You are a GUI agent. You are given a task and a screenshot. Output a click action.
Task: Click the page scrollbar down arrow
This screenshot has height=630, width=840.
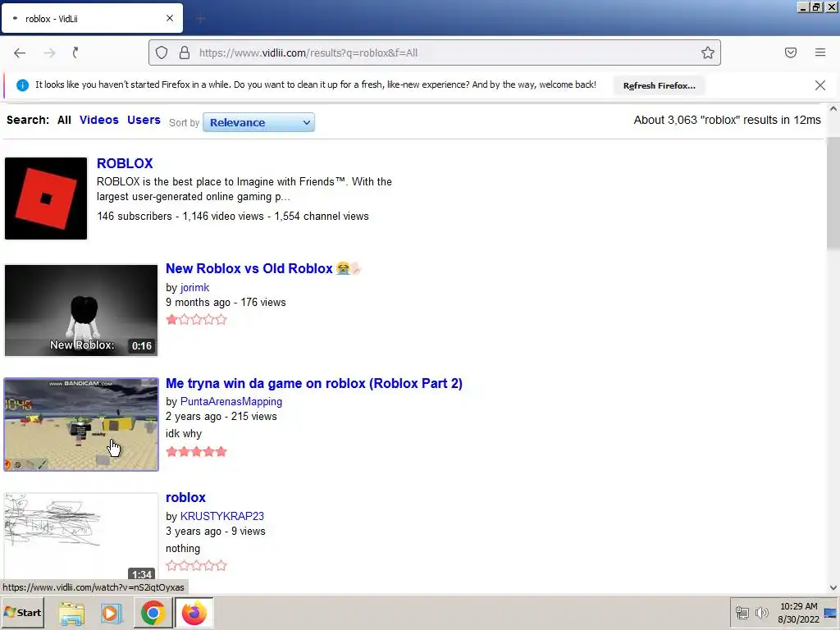(833, 587)
